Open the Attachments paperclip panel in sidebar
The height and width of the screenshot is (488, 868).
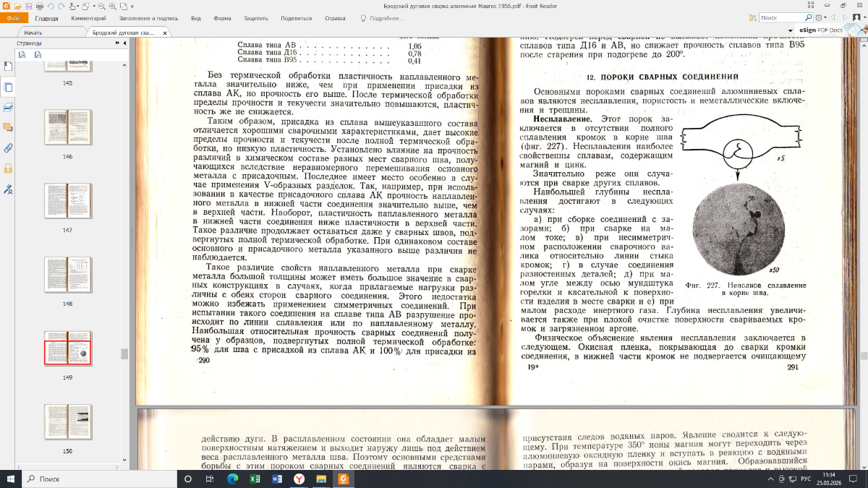click(8, 147)
